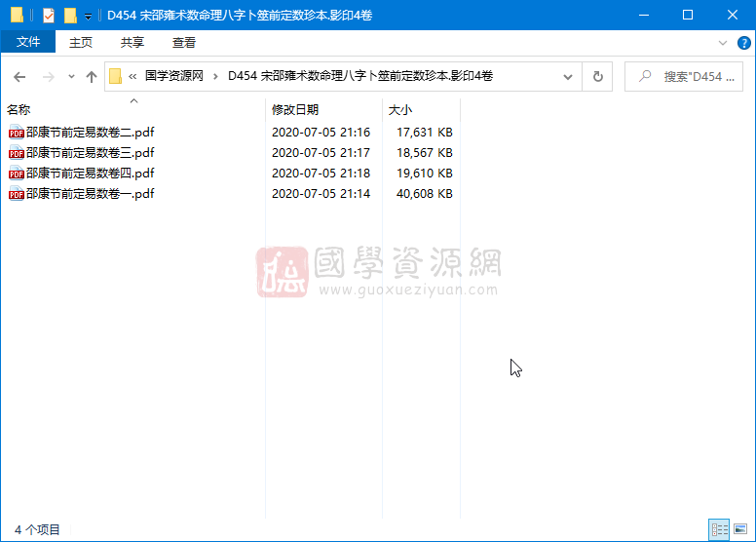Select file 邵康节前定易数卷二.pdf
Image resolution: width=756 pixels, height=542 pixels.
pos(91,133)
